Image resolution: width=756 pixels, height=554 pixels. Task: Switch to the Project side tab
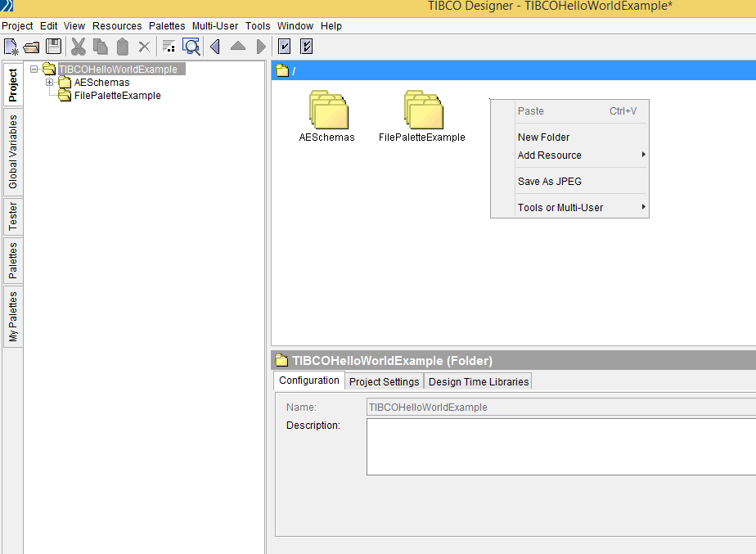click(13, 84)
